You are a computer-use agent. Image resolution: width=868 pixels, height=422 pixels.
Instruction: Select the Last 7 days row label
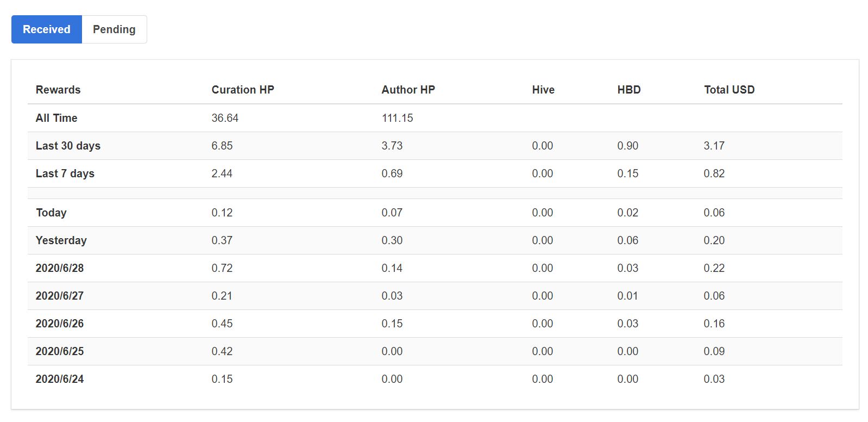click(65, 173)
